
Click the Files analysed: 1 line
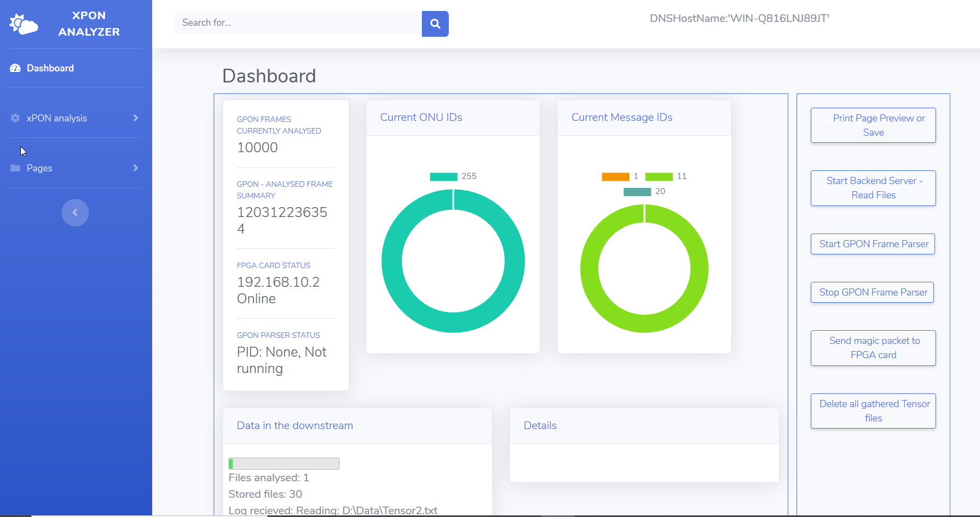[269, 478]
